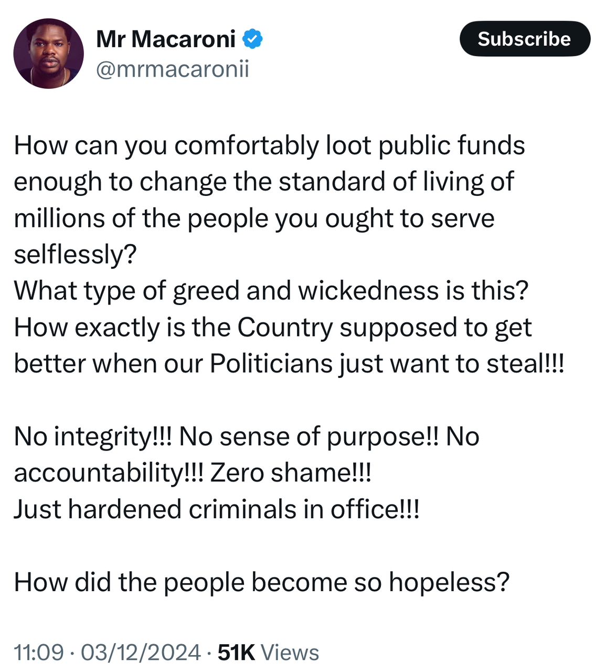Open the @mrmacaronii handle link
Viewport: 616px width, 672px height.
pyautogui.click(x=172, y=69)
